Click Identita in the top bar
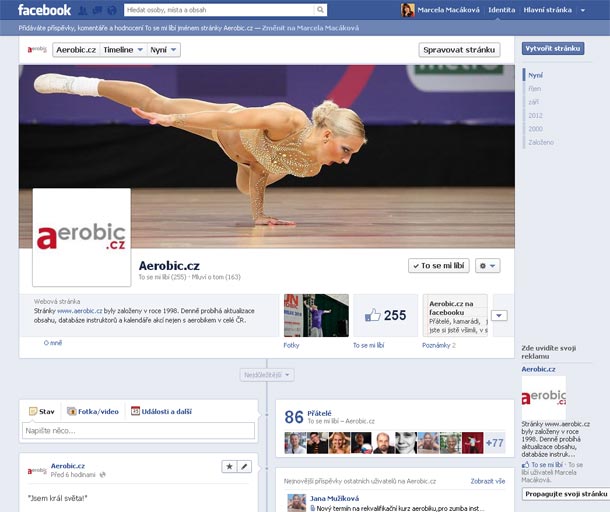The image size is (610, 512). pyautogui.click(x=501, y=10)
